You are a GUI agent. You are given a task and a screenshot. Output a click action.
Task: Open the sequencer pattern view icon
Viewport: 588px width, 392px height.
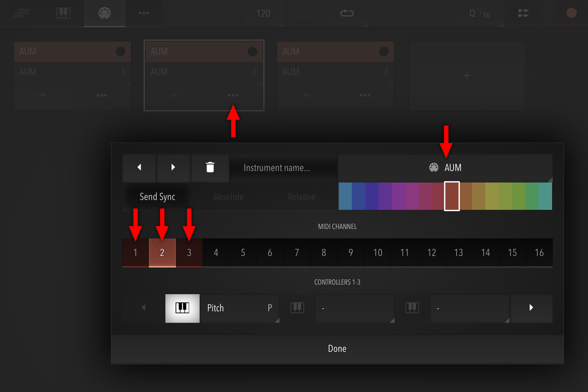21,13
